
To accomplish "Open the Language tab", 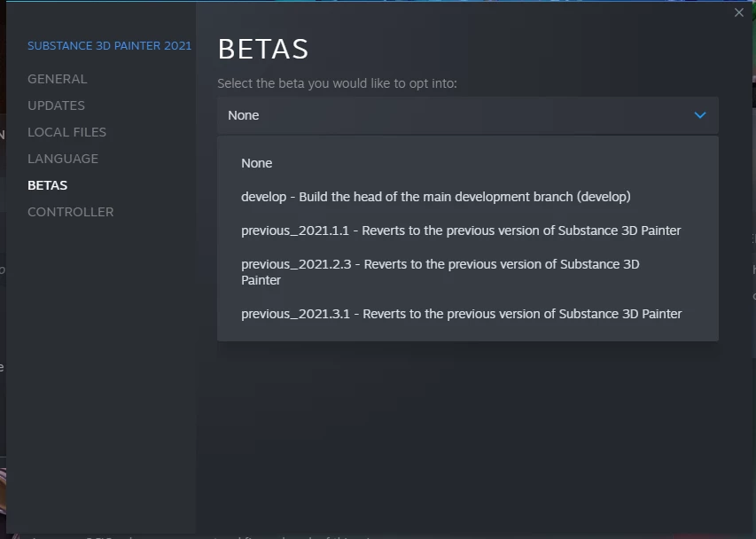I will click(x=63, y=159).
